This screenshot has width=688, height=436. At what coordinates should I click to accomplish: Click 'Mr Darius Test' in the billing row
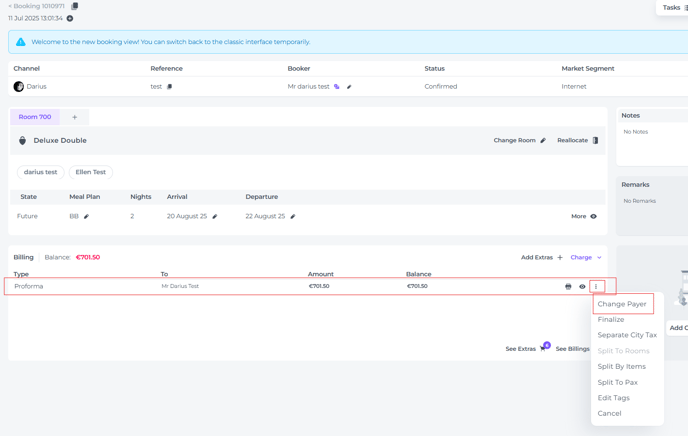point(180,286)
